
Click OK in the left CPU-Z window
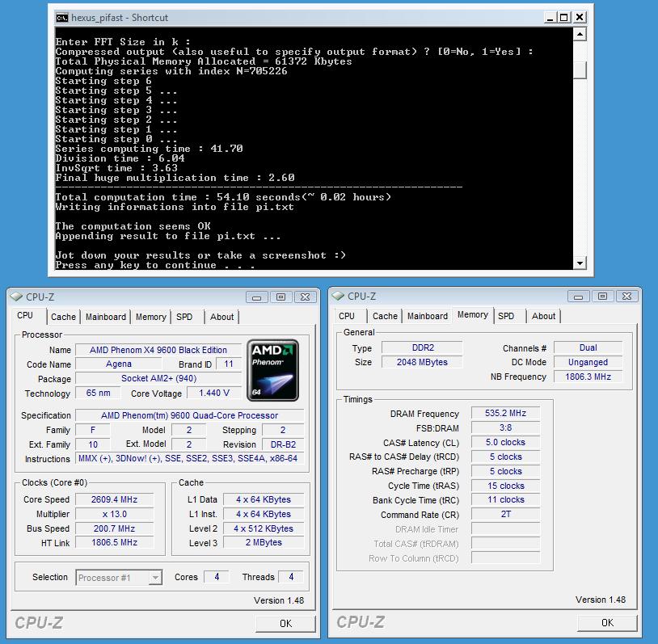click(x=285, y=624)
